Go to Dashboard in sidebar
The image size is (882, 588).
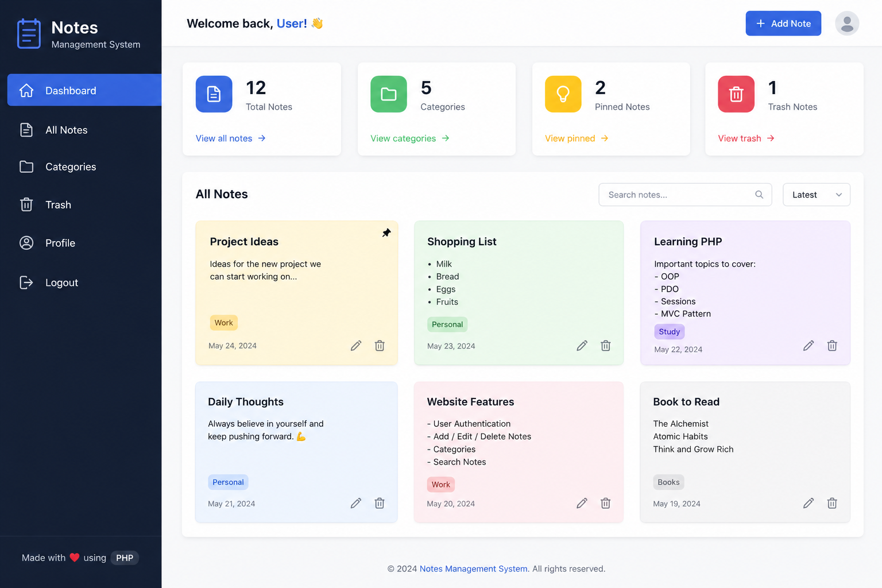tap(84, 90)
